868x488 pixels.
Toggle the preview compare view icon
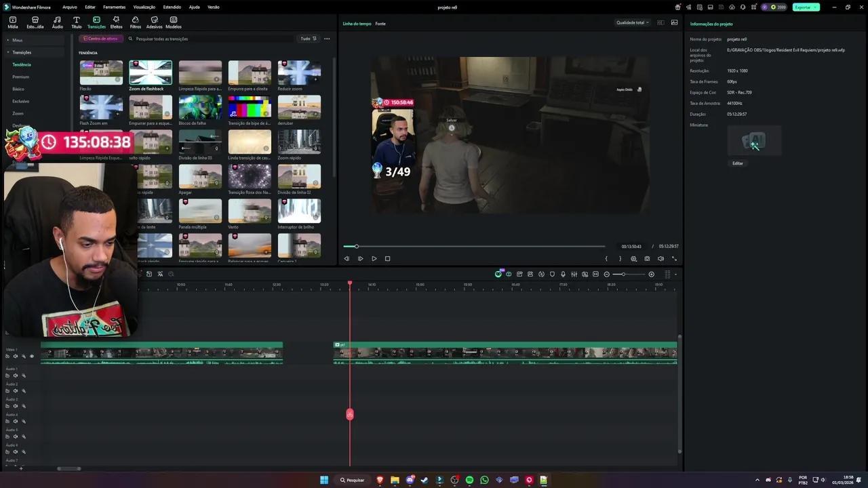tap(660, 22)
